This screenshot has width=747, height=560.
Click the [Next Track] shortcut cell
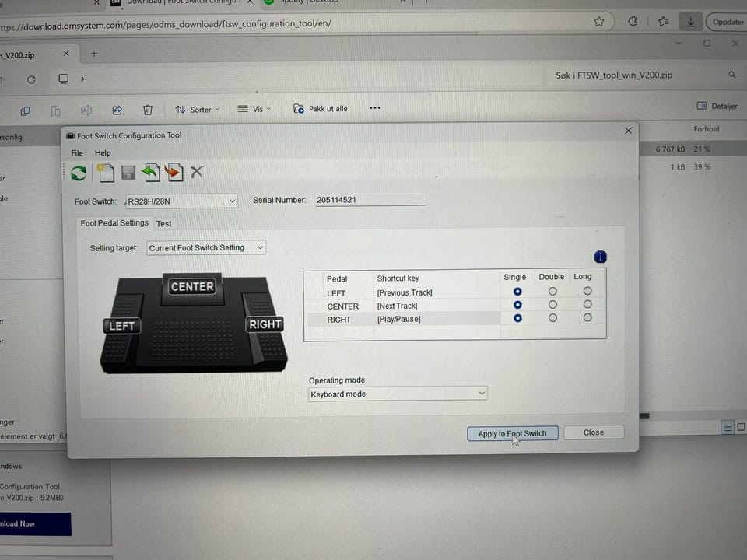coord(397,306)
